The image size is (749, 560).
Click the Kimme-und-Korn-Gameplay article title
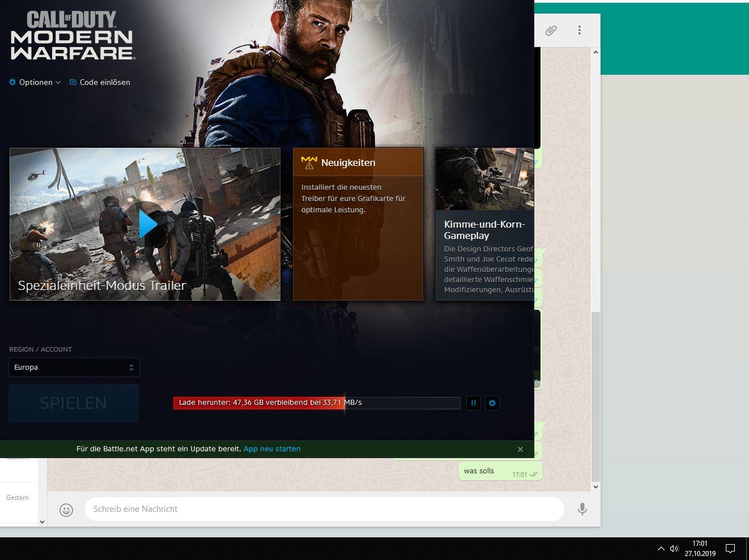click(x=485, y=230)
